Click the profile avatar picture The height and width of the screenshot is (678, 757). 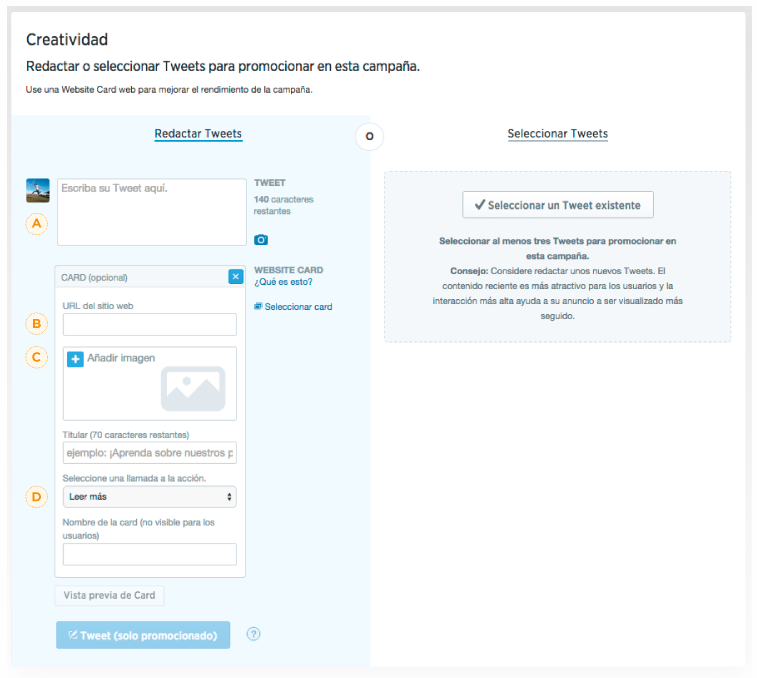click(x=37, y=191)
